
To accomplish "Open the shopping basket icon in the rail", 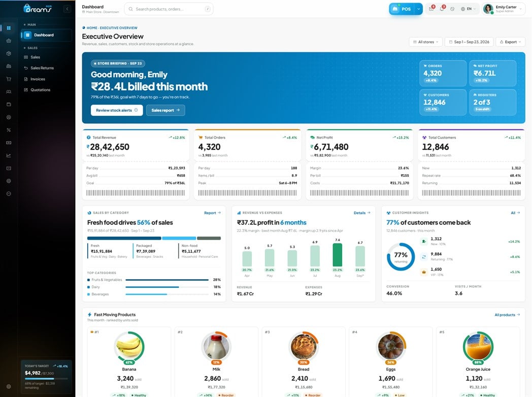I will click(x=9, y=41).
